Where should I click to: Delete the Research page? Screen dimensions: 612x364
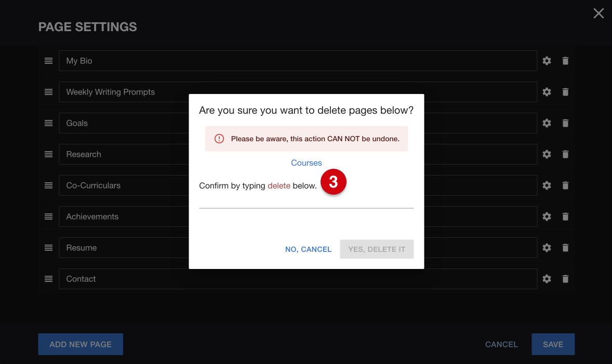click(565, 154)
